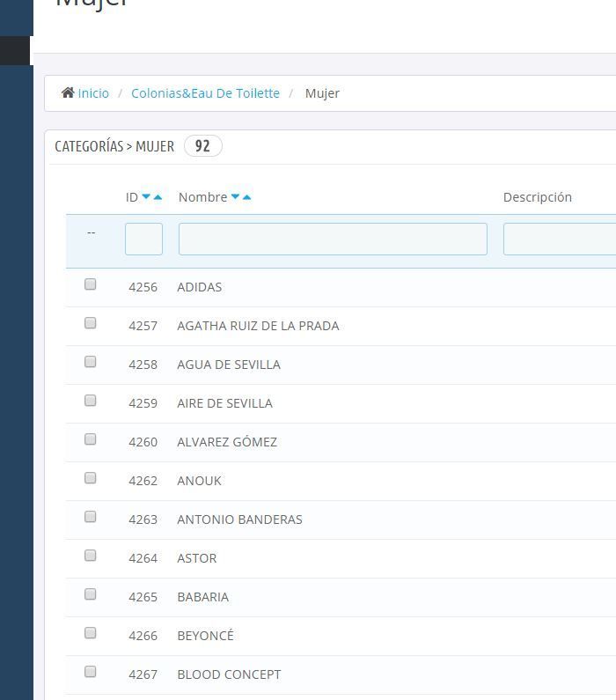Click ID value 4257
This screenshot has height=700, width=616.
click(x=143, y=326)
